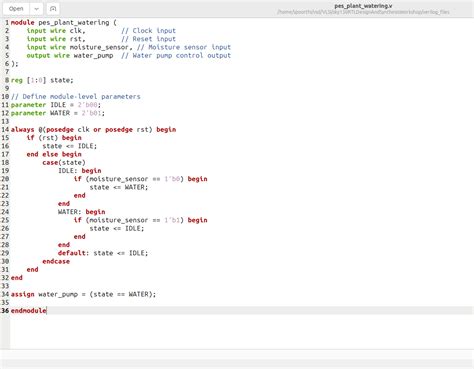Click line number 14 in the gutter
The image size is (474, 369).
point(5,129)
